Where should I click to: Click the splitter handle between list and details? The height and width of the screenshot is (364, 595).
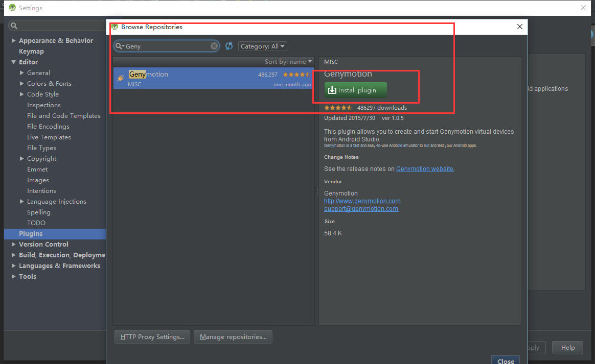point(316,191)
